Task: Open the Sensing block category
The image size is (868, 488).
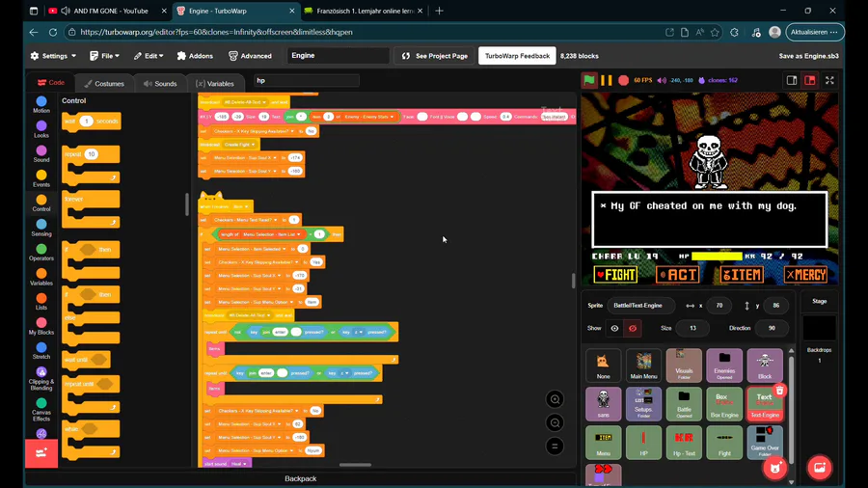Action: click(x=41, y=228)
